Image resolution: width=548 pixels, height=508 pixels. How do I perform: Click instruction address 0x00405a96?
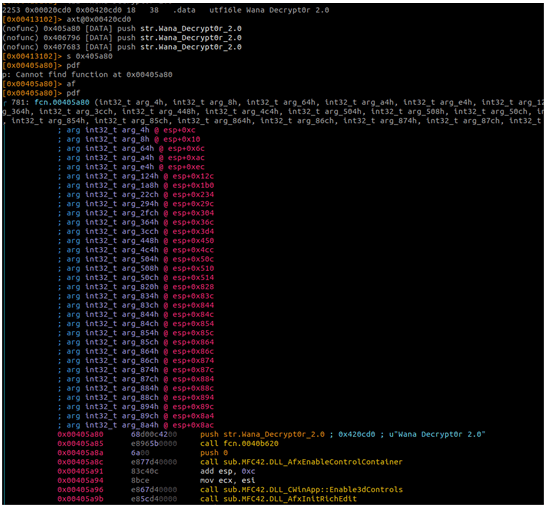(80, 489)
